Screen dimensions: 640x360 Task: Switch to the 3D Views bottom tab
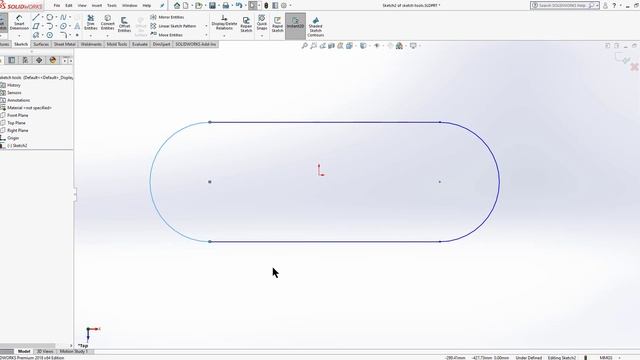[x=45, y=351]
